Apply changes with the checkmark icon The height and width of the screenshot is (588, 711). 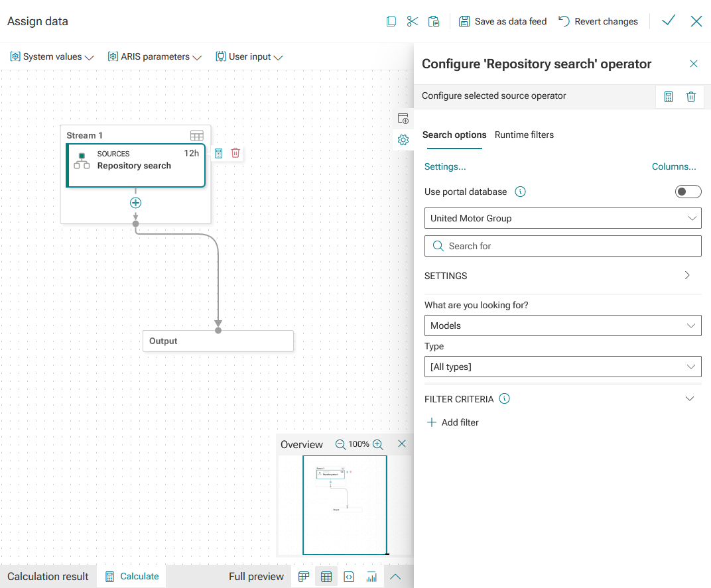pos(669,21)
